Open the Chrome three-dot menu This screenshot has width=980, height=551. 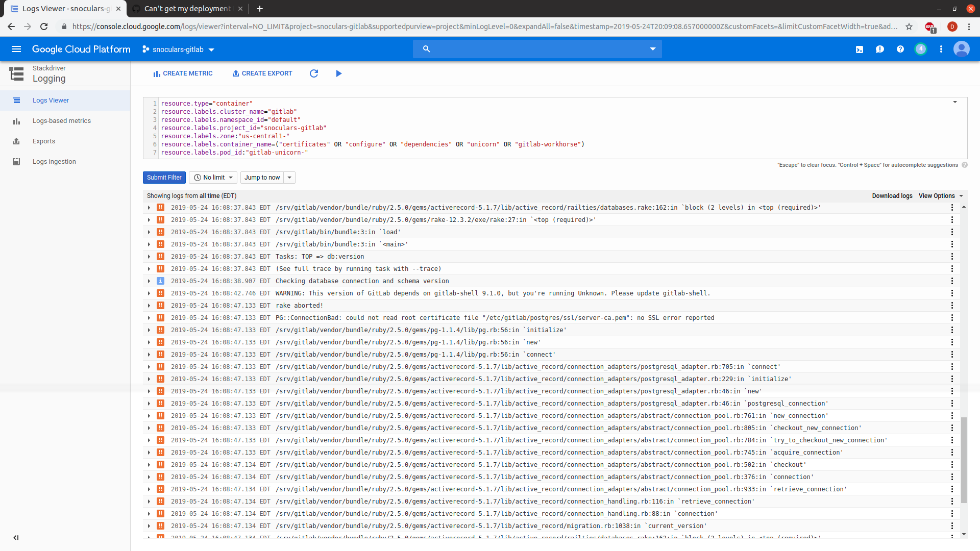point(969,27)
